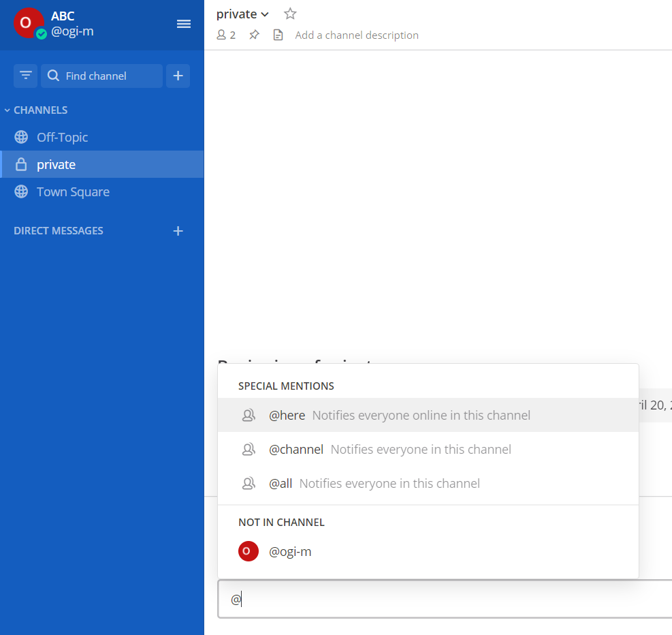Viewport: 672px width, 635px height.
Task: Select @ogi-m from Not In Channel
Action: pos(428,551)
